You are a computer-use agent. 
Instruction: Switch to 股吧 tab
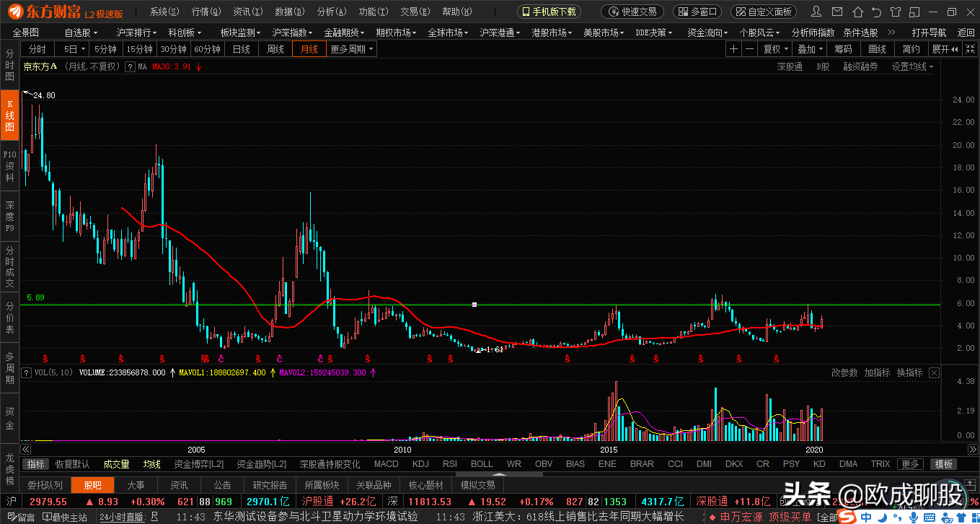pos(92,485)
